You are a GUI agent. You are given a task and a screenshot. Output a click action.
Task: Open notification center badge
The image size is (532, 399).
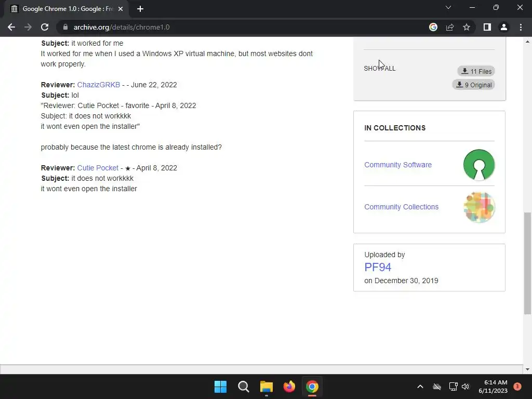tap(517, 387)
